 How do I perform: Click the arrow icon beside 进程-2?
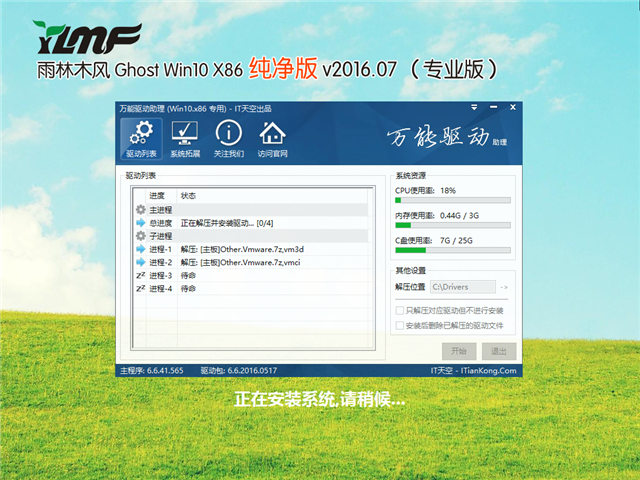(x=140, y=262)
